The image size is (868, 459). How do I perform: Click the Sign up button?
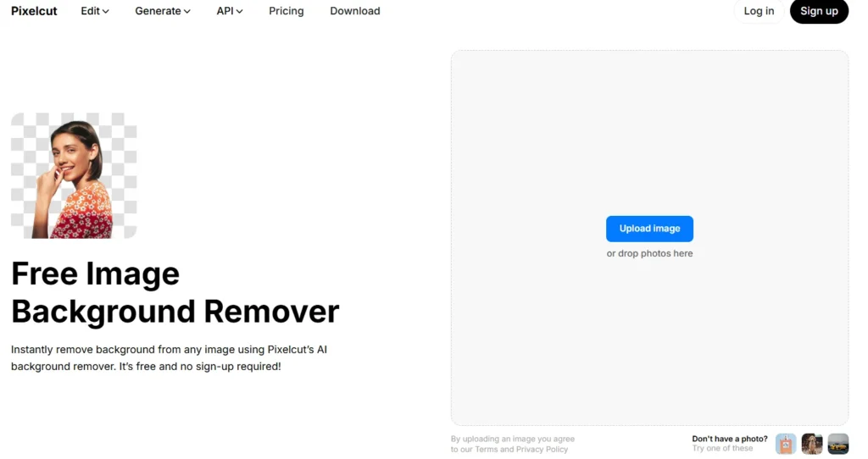tap(819, 11)
